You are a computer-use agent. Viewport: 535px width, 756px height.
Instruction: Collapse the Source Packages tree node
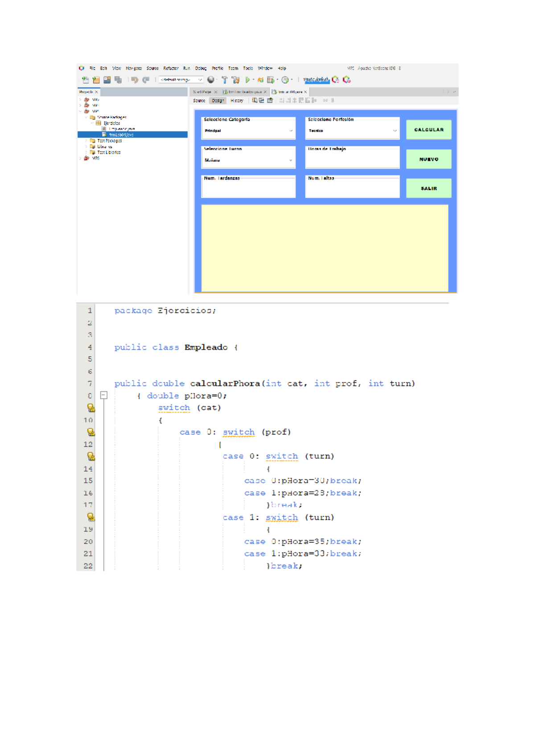(x=86, y=118)
